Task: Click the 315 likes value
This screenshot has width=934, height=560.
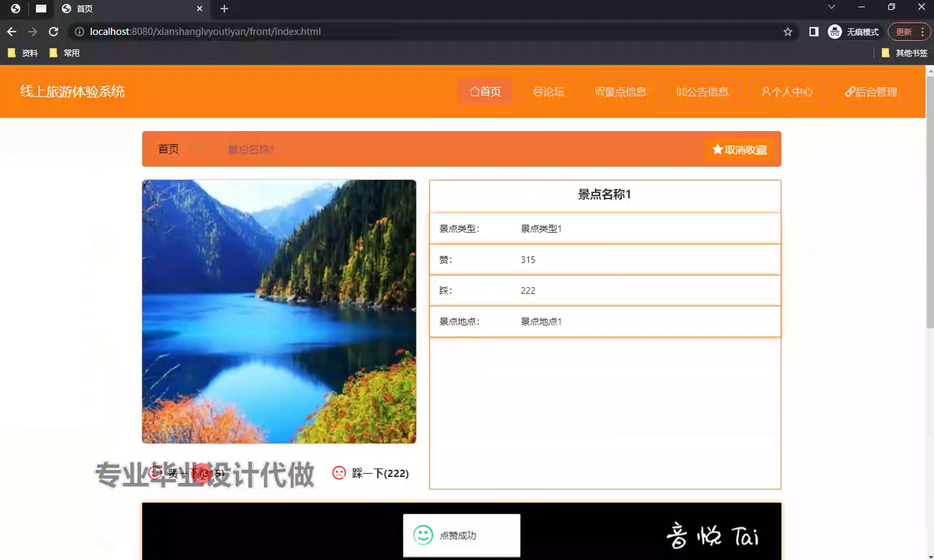Action: [528, 259]
